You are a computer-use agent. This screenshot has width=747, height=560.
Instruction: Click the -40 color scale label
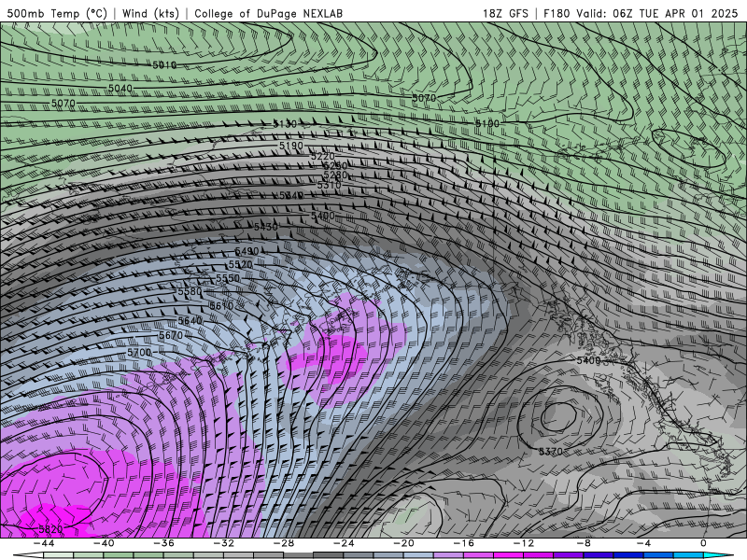pyautogui.click(x=104, y=543)
